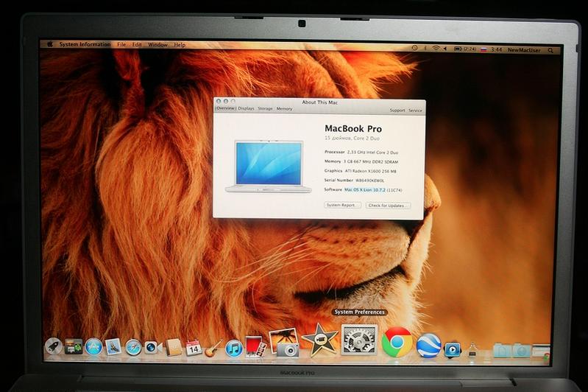The height and width of the screenshot is (392, 588).
Task: Click the System Report button
Action: tap(342, 205)
